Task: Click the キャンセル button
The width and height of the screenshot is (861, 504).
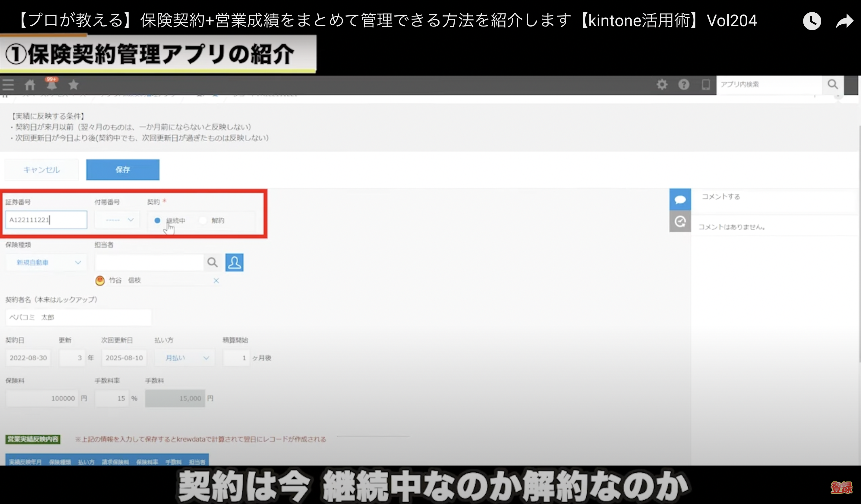Action: (41, 169)
